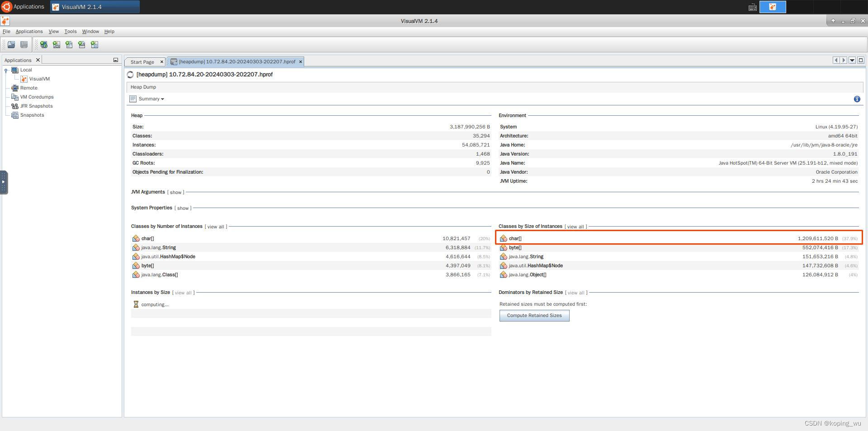The height and width of the screenshot is (431, 868).
Task: Open the OS Applications launcher menu
Action: [23, 7]
